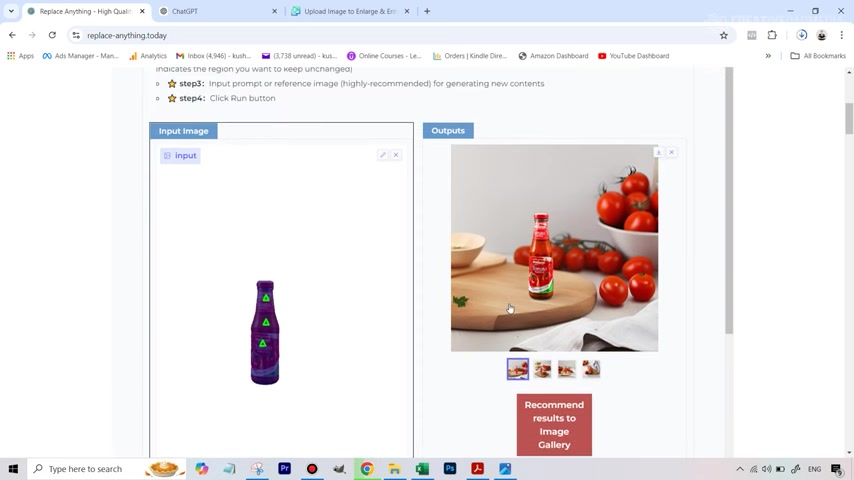Select the second output thumbnail
This screenshot has width=854, height=480.
click(542, 369)
